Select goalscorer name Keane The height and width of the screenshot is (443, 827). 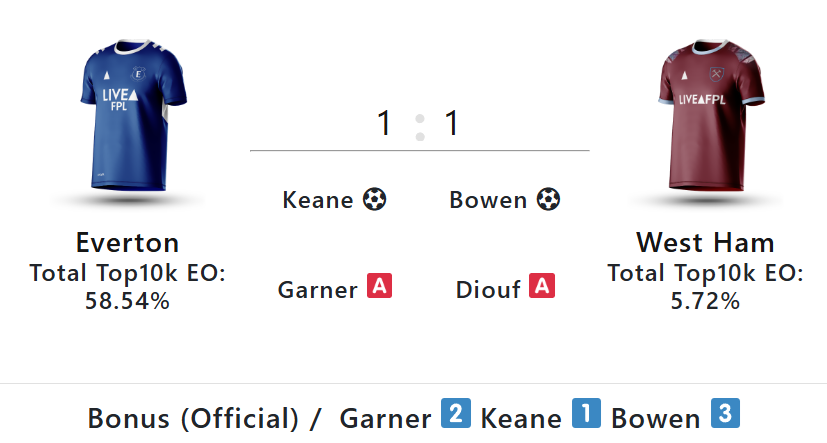tap(317, 201)
